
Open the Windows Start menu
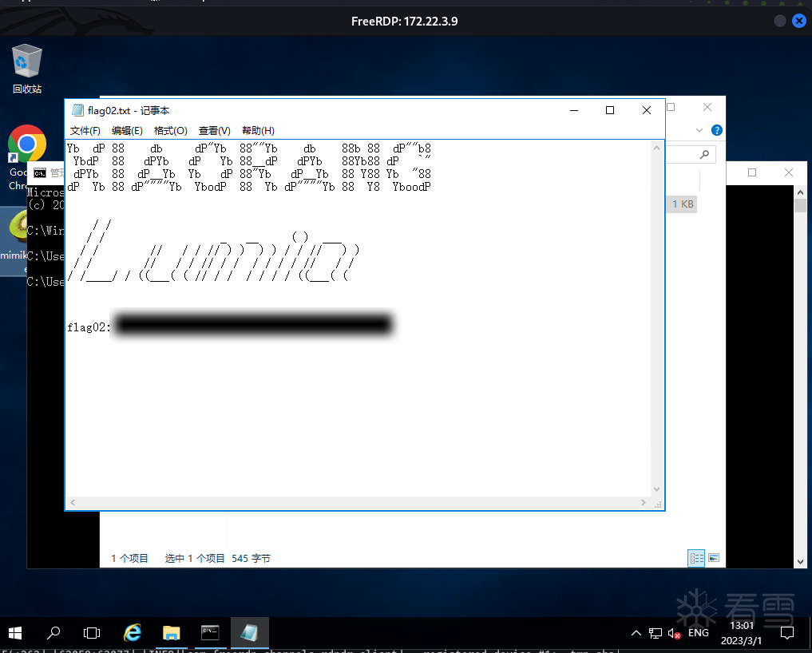click(x=15, y=633)
